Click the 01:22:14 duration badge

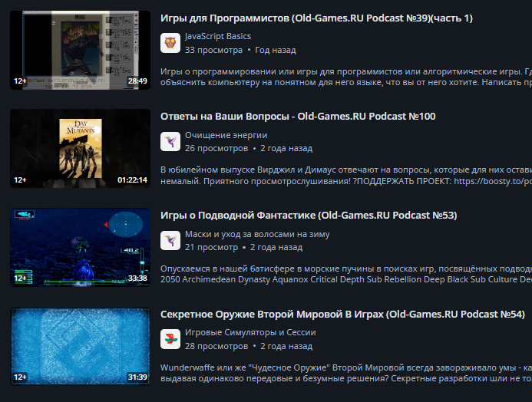[132, 180]
